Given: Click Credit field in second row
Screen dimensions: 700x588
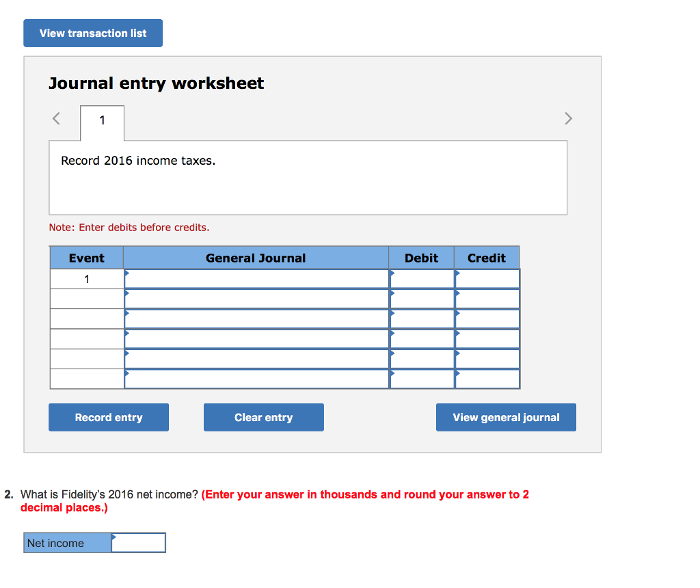Looking at the screenshot, I should tap(487, 299).
